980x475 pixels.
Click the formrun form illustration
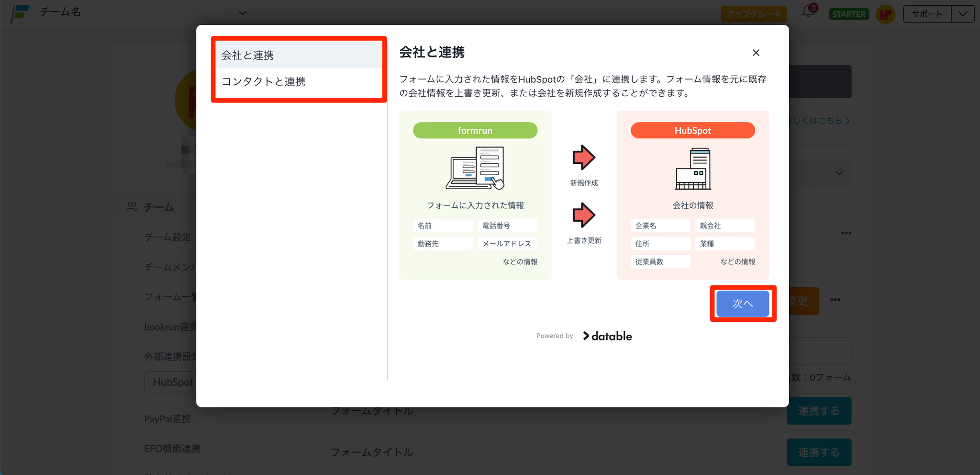click(475, 168)
